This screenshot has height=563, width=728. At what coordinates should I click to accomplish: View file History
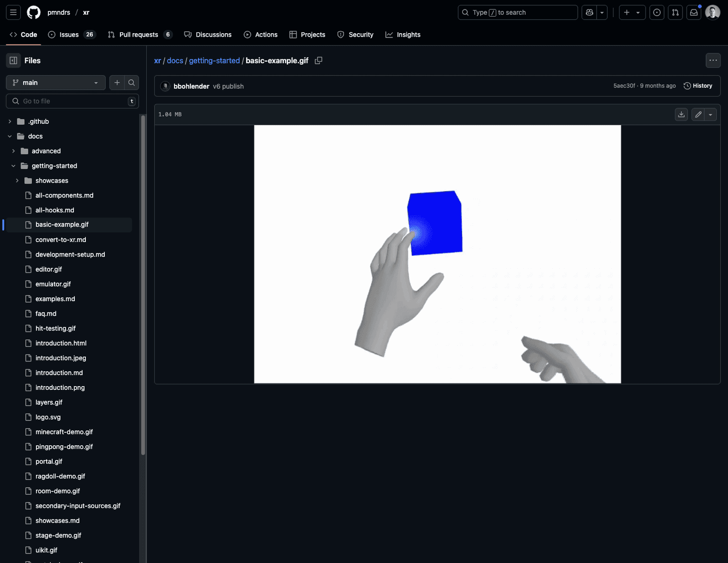point(698,86)
